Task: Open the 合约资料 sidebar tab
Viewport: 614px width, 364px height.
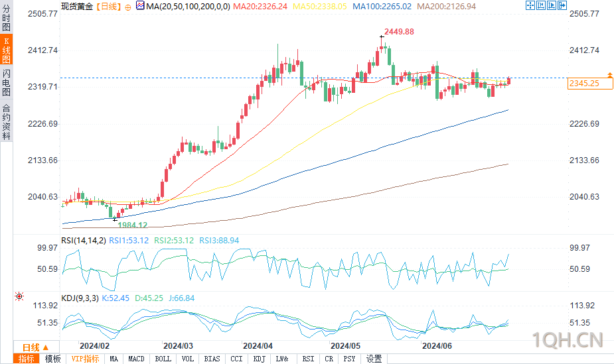Action: point(6,122)
